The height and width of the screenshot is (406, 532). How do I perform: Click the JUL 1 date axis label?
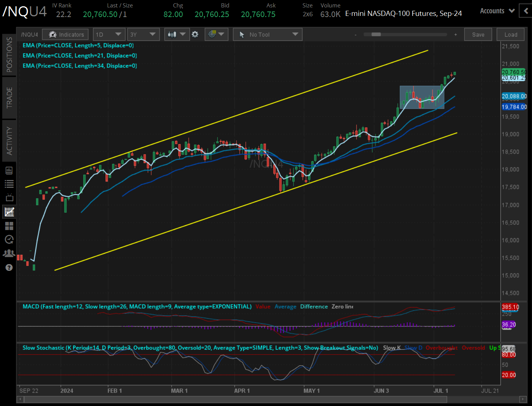[441, 391]
